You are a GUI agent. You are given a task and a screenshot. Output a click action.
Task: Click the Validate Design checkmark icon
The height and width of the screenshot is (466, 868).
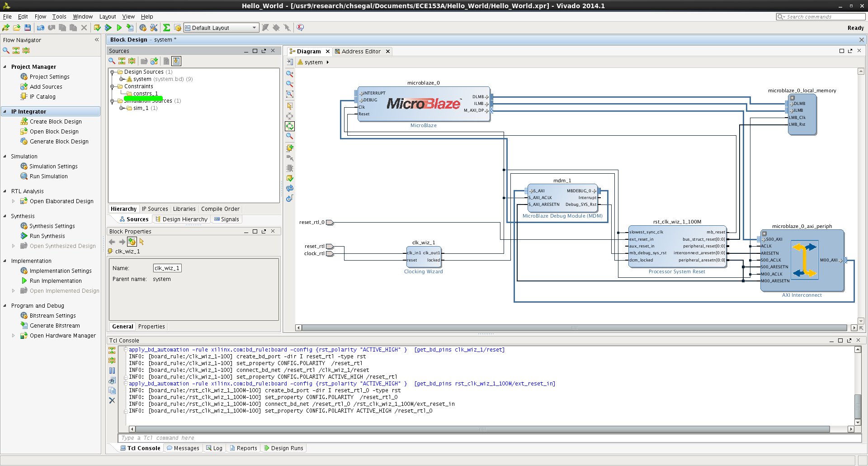290,178
